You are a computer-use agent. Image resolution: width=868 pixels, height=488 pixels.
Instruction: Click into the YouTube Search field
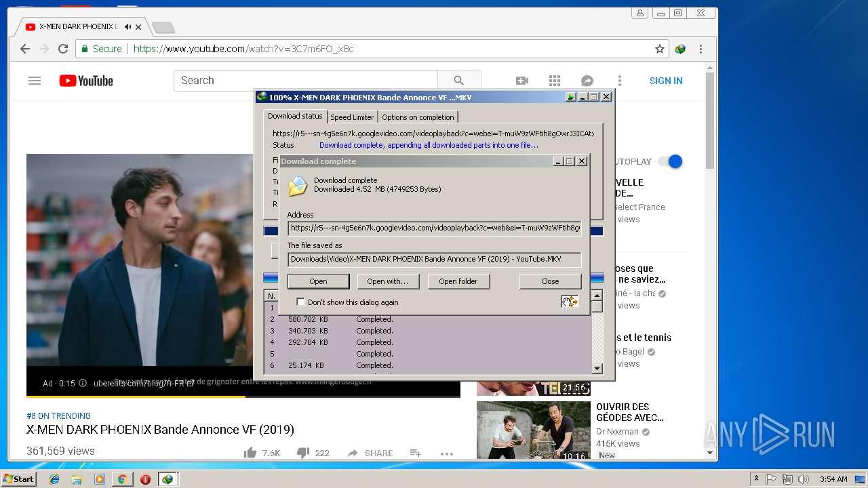pyautogui.click(x=306, y=80)
